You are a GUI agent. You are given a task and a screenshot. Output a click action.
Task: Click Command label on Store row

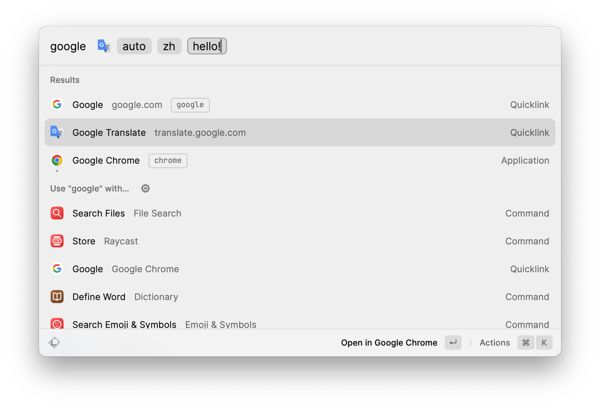pos(527,241)
